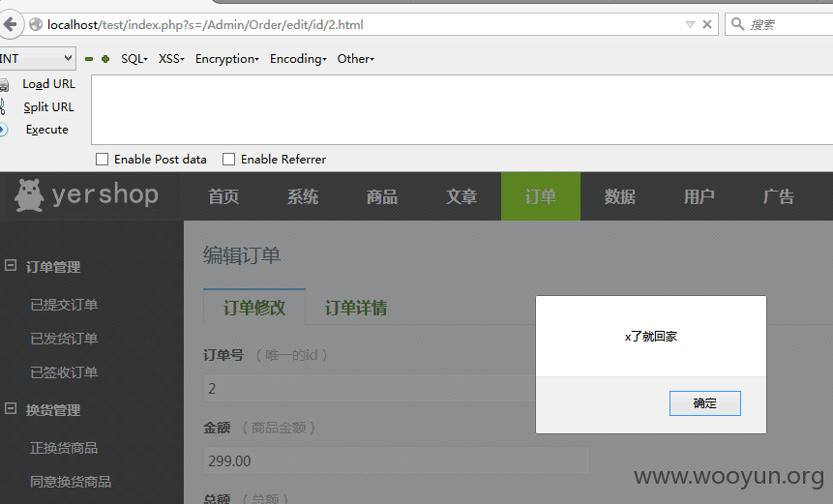The height and width of the screenshot is (504, 833).
Task: Open the XSS menu in HackBar
Action: tap(171, 59)
